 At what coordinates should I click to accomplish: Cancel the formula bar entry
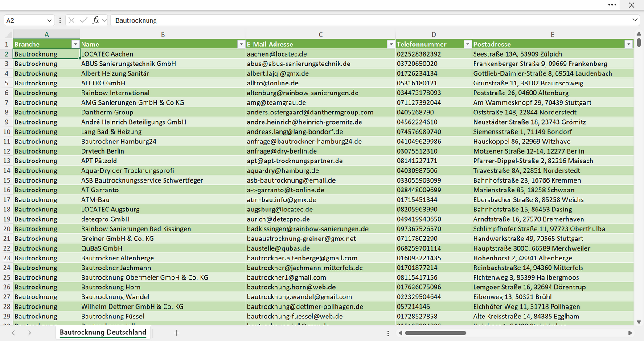(x=71, y=20)
